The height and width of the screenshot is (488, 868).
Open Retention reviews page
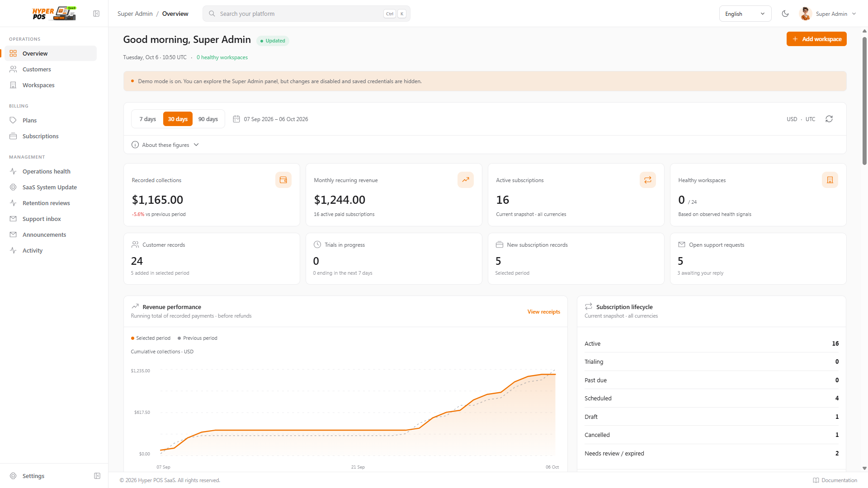click(x=51, y=203)
